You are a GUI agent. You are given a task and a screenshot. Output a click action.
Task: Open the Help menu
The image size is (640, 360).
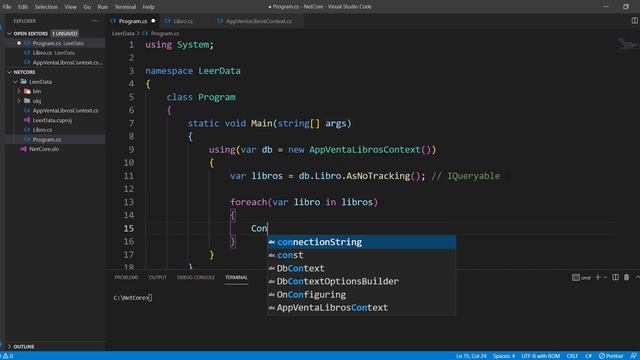pos(149,7)
